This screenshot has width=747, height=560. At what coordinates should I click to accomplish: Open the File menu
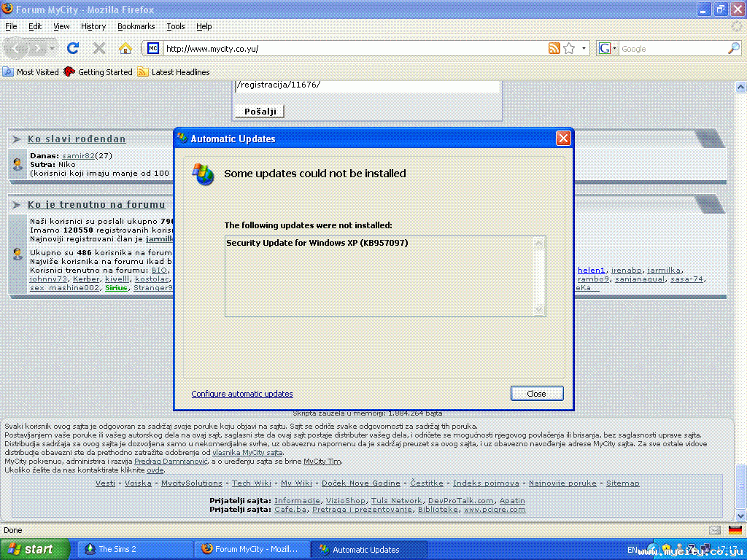click(x=11, y=27)
